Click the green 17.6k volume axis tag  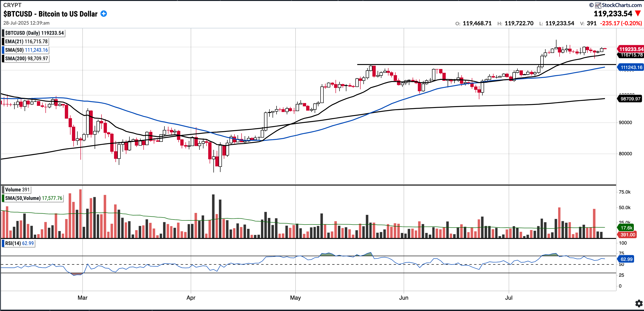pyautogui.click(x=626, y=228)
